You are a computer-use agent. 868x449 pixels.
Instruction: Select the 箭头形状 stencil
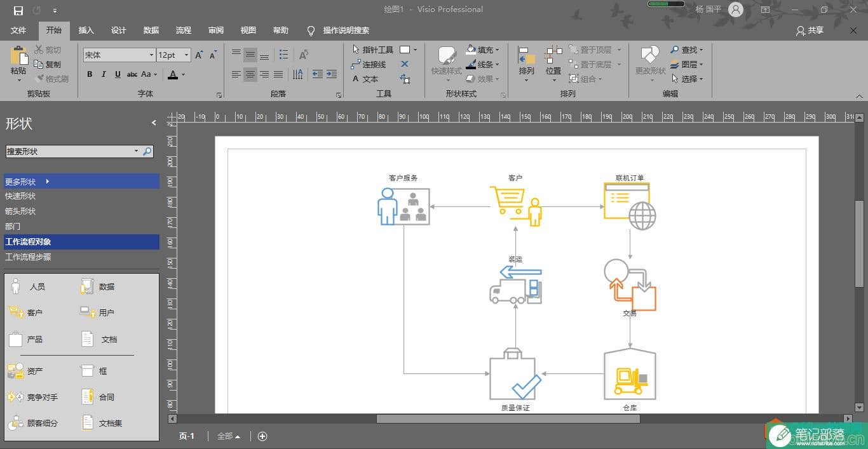click(x=81, y=211)
